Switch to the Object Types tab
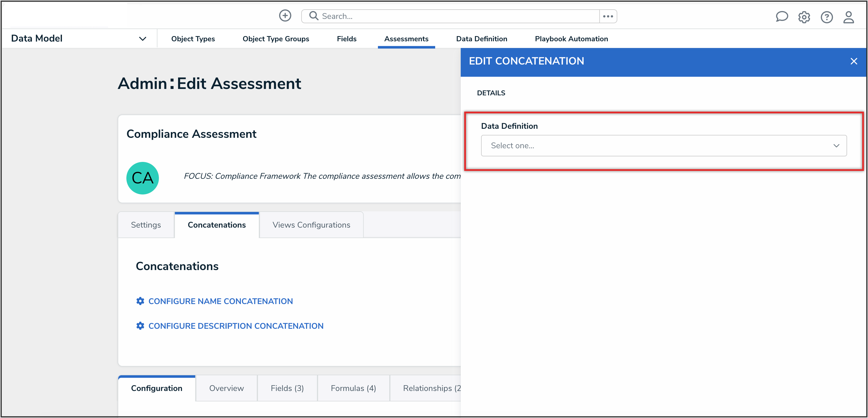This screenshot has height=418, width=868. click(x=193, y=39)
